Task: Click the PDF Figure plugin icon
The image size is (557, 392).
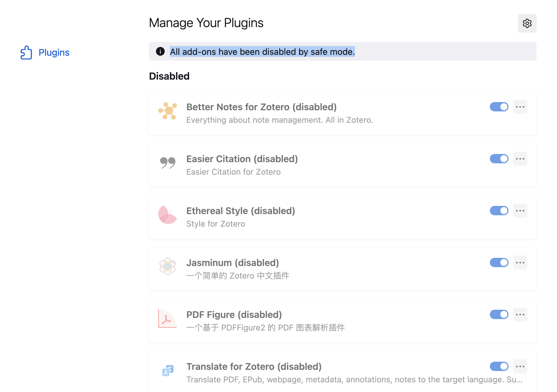Action: point(168,318)
